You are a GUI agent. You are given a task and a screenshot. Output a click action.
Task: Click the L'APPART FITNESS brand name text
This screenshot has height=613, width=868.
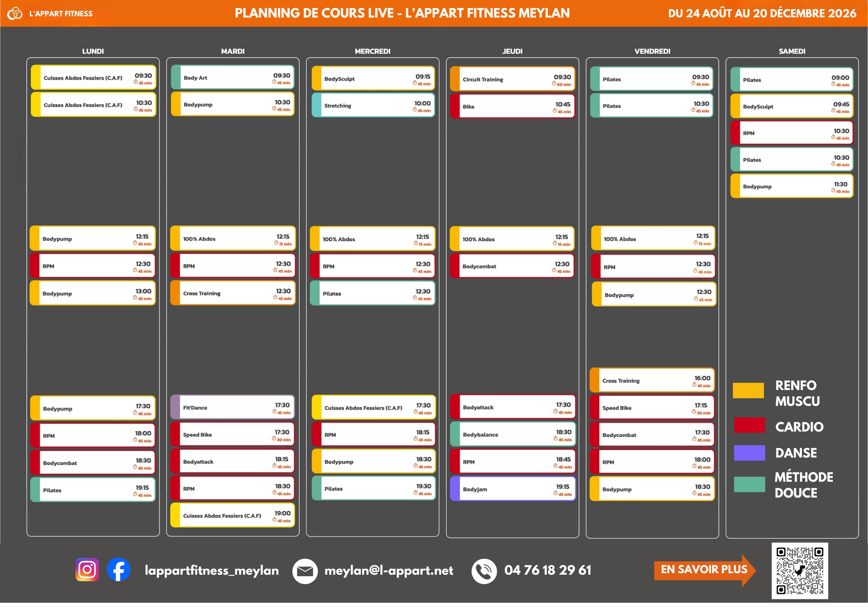click(61, 14)
